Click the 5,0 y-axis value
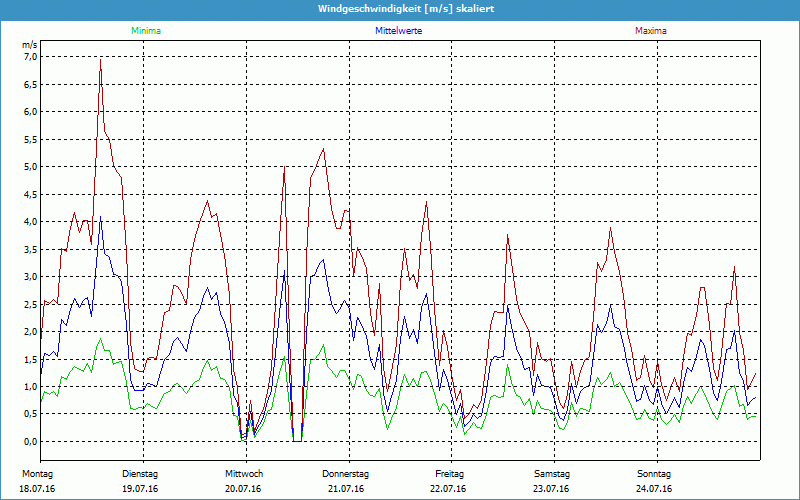 point(31,167)
